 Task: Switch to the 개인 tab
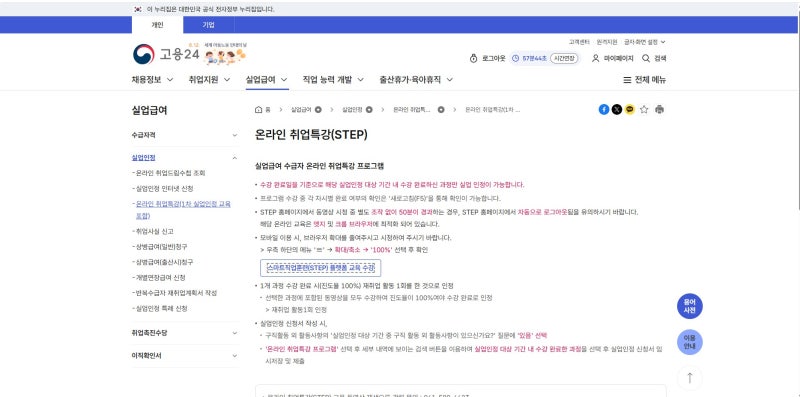(157, 25)
